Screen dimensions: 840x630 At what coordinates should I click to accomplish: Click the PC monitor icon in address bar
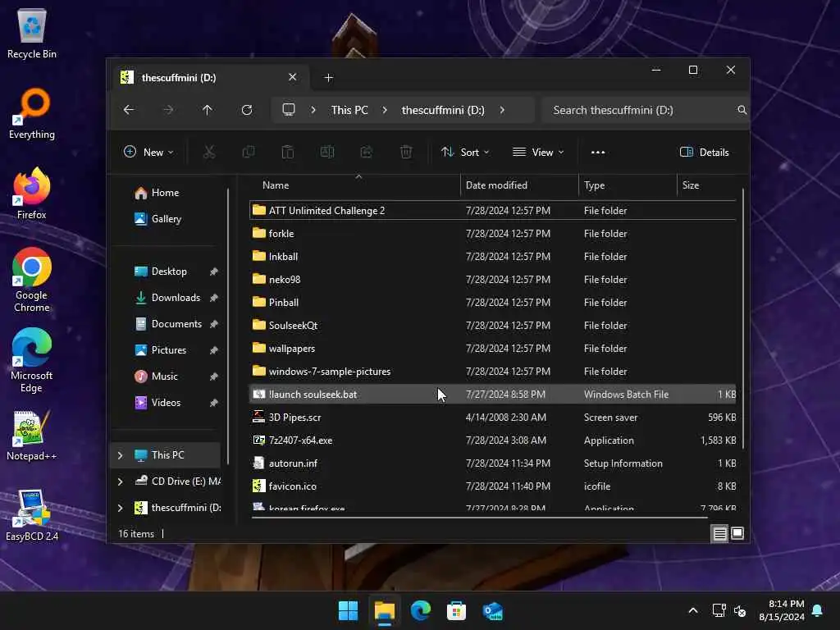click(289, 110)
